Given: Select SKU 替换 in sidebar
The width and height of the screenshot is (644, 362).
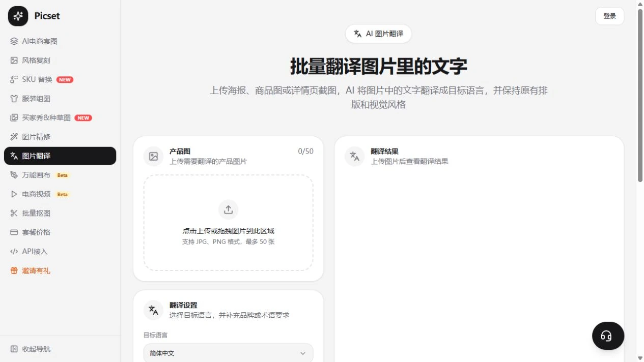Looking at the screenshot, I should [60, 79].
